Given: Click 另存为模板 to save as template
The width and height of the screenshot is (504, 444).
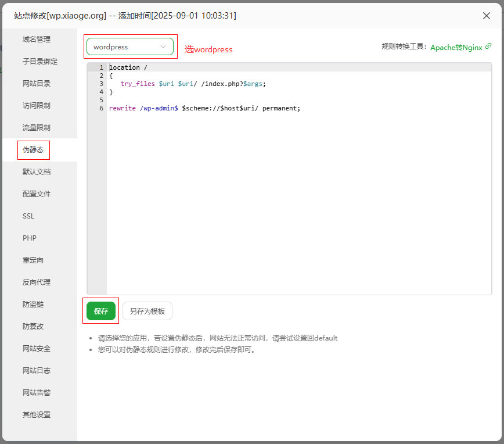Looking at the screenshot, I should [x=147, y=310].
